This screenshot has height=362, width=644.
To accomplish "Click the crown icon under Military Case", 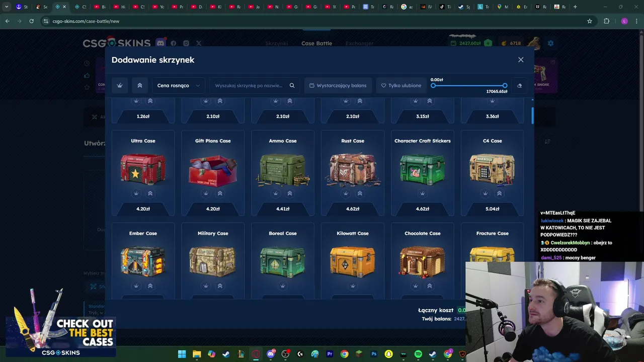I will [206, 286].
